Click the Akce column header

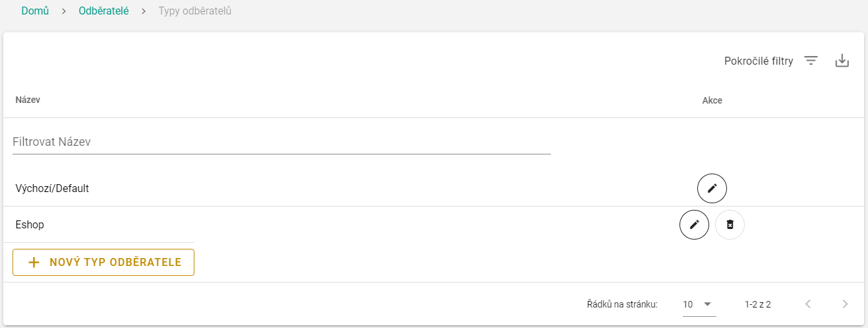712,100
